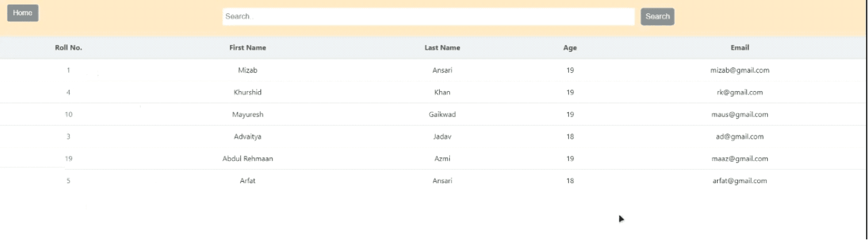The image size is (868, 240).
Task: Select the Age column header
Action: [570, 47]
